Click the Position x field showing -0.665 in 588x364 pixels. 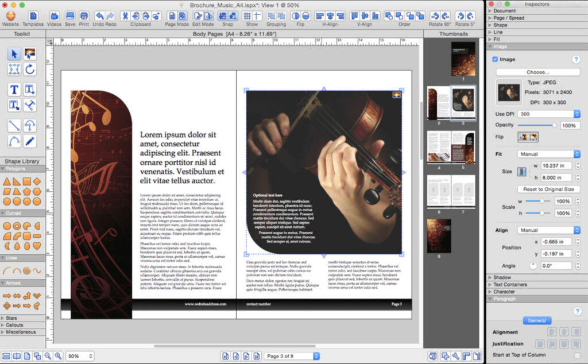(x=556, y=242)
